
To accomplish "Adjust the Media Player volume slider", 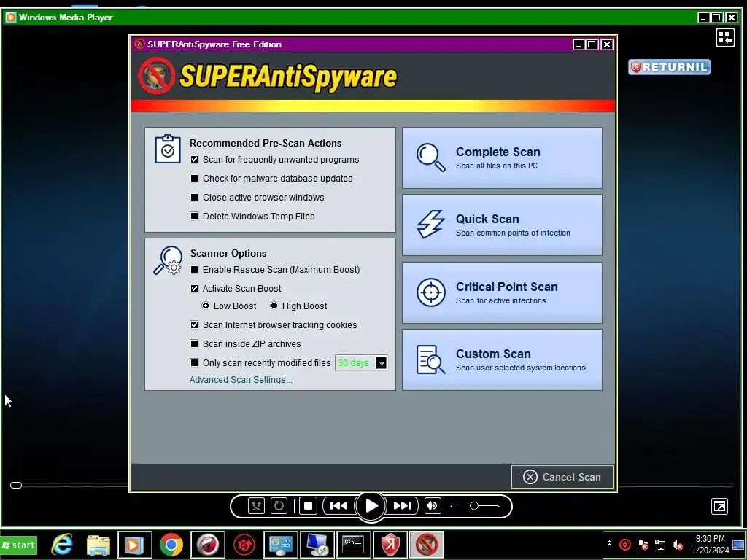I will point(474,506).
